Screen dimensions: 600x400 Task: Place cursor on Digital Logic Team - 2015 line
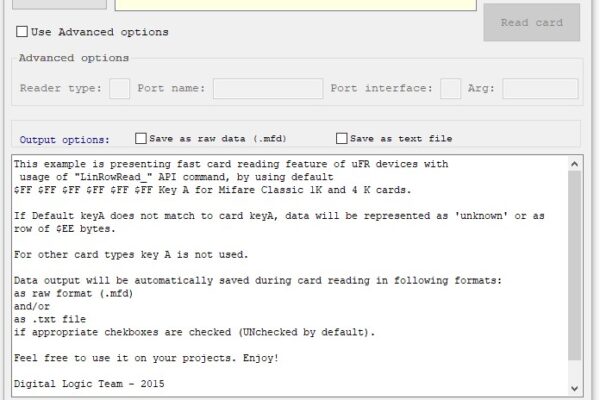(89, 384)
